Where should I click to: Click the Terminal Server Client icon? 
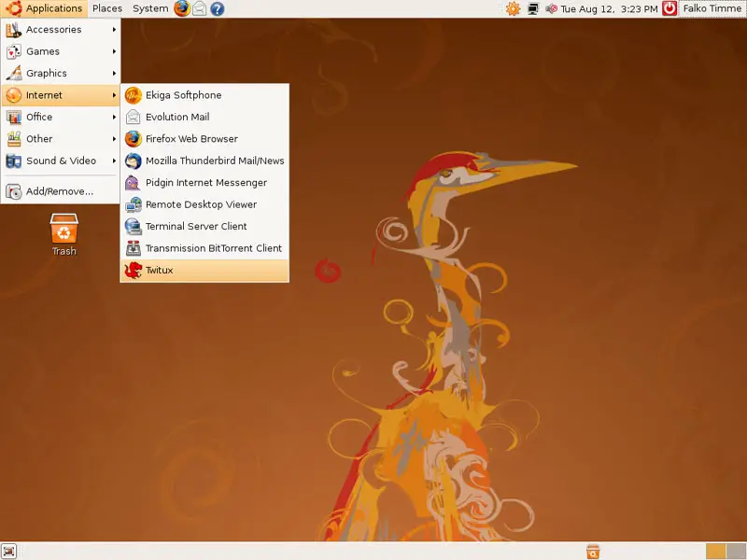tap(134, 227)
